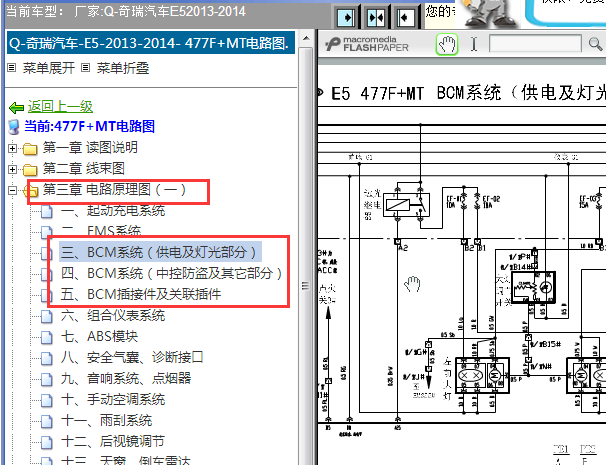The image size is (606, 465).
Task: Select the FlashPaper hand pan tool
Action: point(447,44)
